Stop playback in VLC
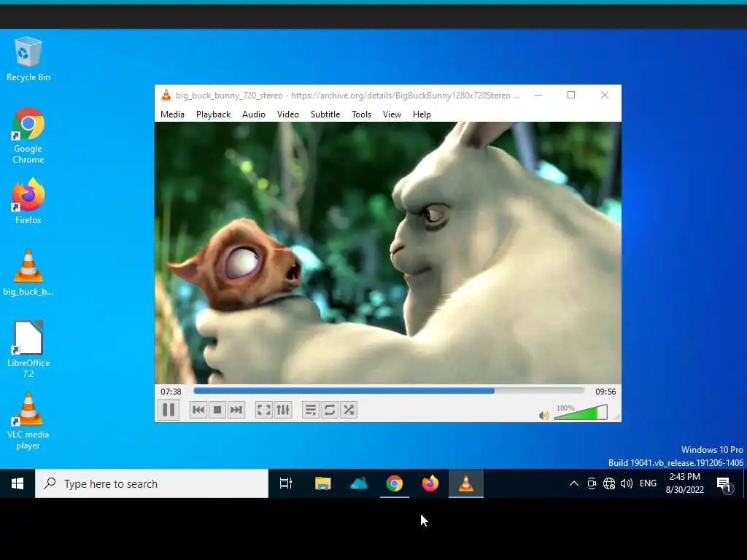This screenshot has width=747, height=560. coord(217,410)
